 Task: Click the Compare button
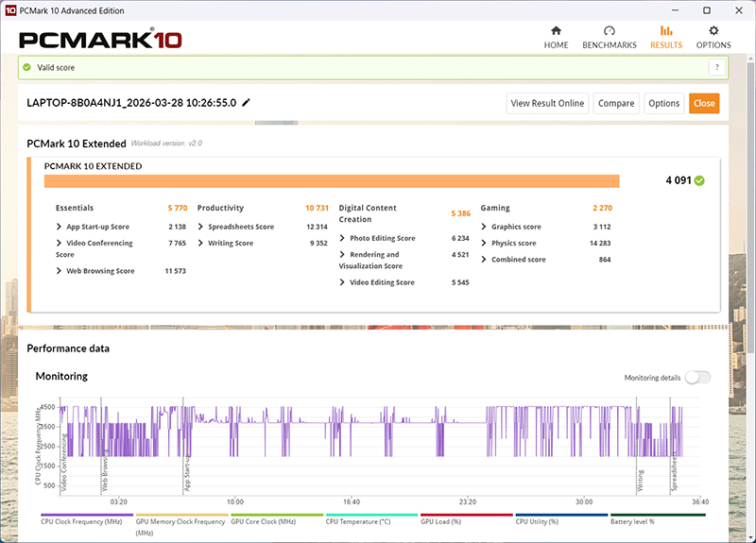click(615, 103)
